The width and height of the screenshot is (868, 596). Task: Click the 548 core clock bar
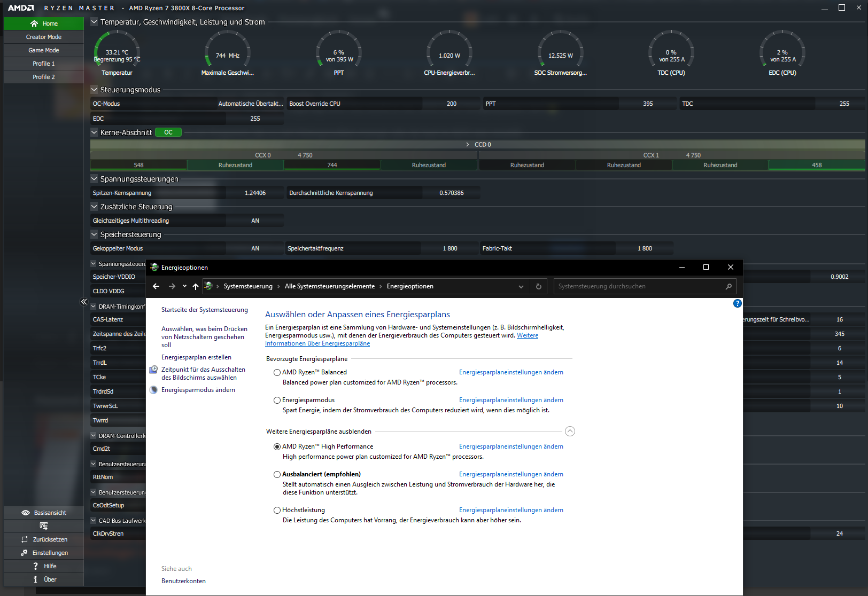pos(138,165)
